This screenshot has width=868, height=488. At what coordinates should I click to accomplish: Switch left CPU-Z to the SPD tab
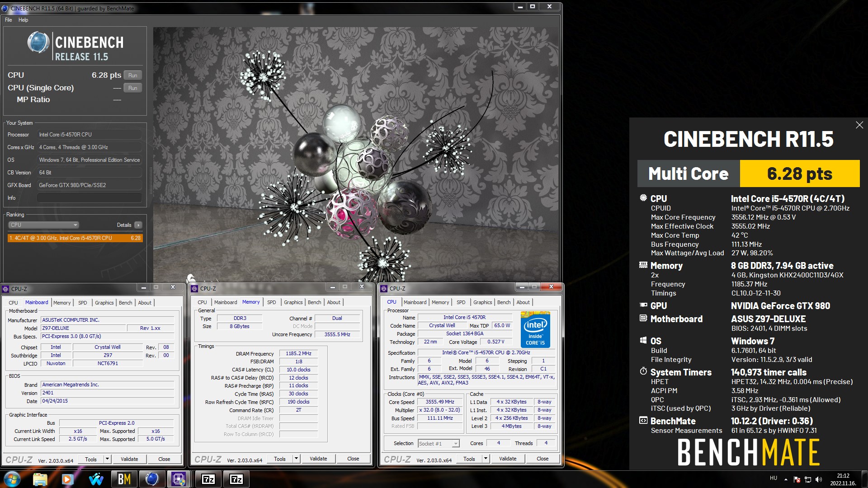click(82, 303)
